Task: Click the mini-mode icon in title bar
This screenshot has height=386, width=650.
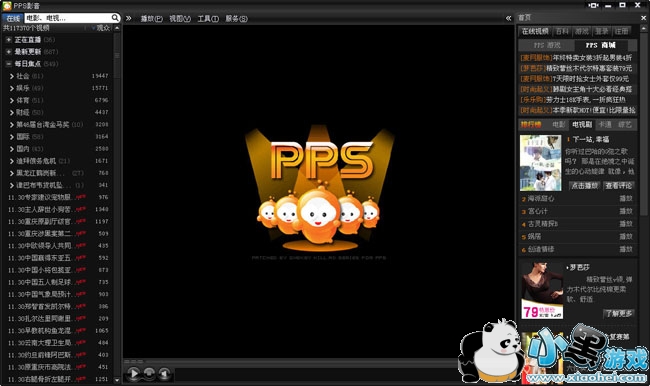Action: pos(593,5)
